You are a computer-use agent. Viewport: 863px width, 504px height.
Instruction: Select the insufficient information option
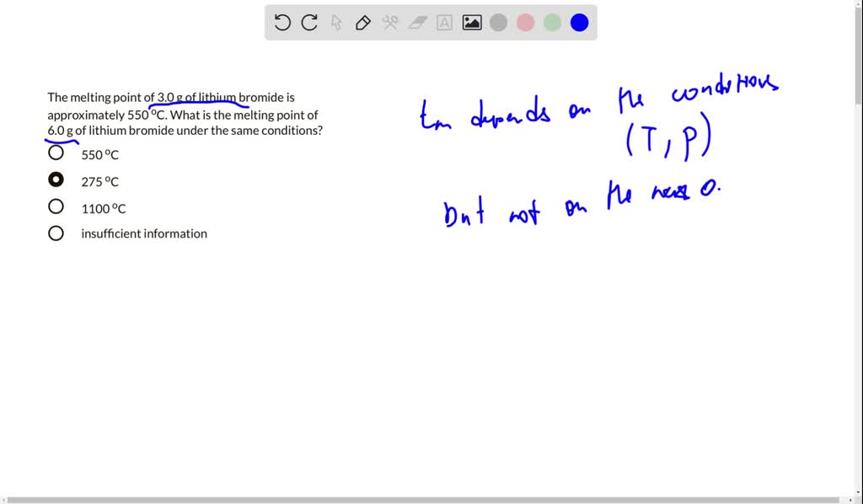[x=56, y=233]
